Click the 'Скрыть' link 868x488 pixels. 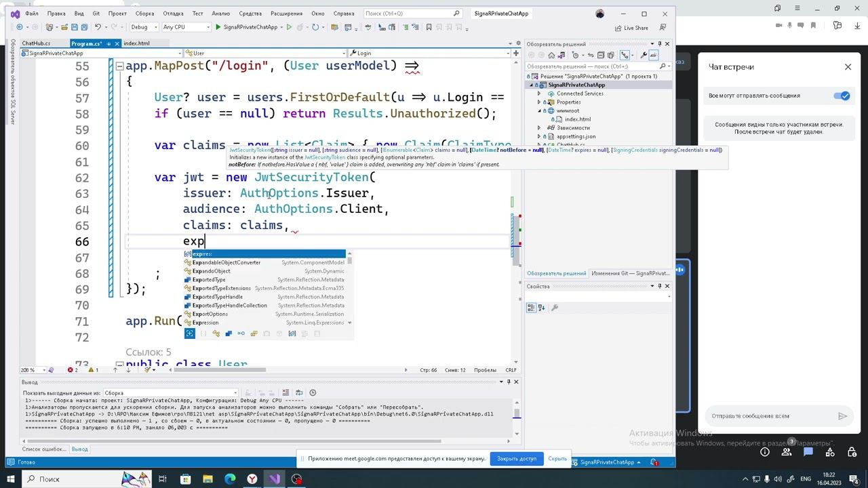pos(557,459)
